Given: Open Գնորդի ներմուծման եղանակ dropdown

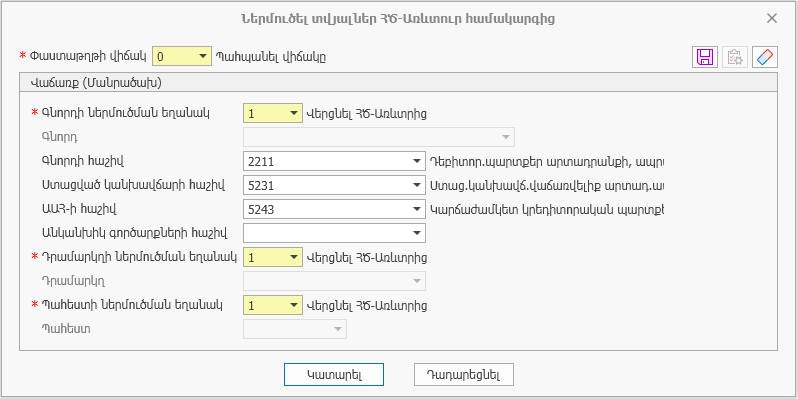Looking at the screenshot, I should (294, 113).
